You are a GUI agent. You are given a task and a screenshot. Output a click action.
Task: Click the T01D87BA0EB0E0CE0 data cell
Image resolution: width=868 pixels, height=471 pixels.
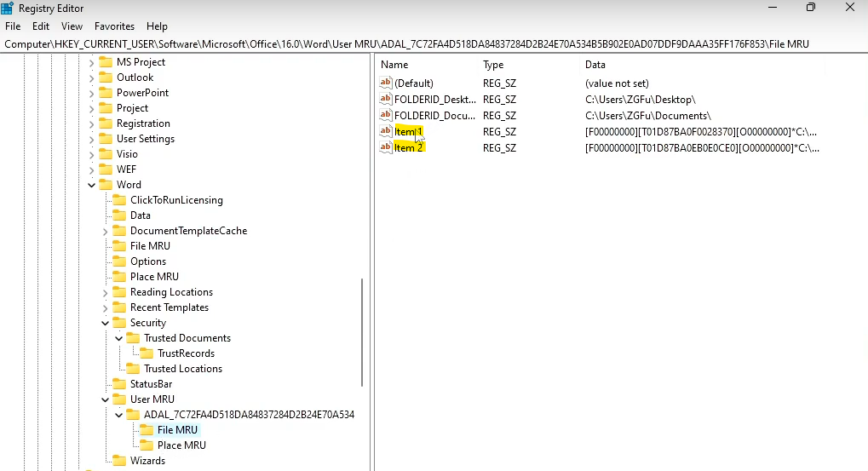[702, 148]
